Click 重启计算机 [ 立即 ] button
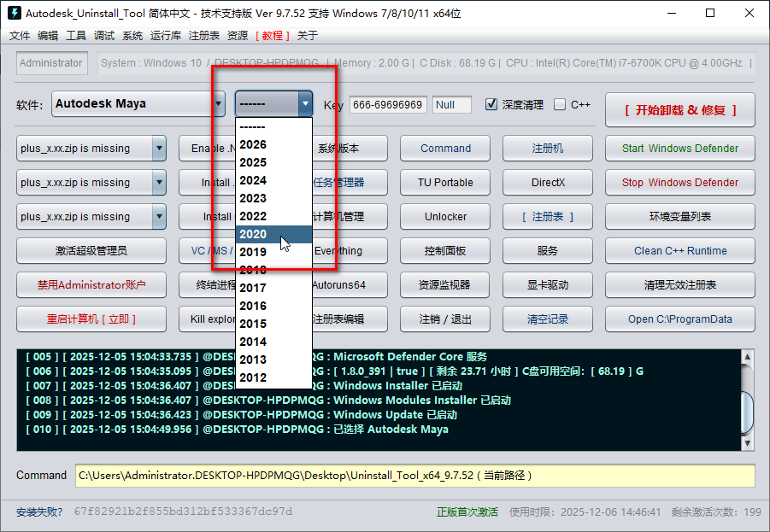The height and width of the screenshot is (532, 770). [91, 319]
